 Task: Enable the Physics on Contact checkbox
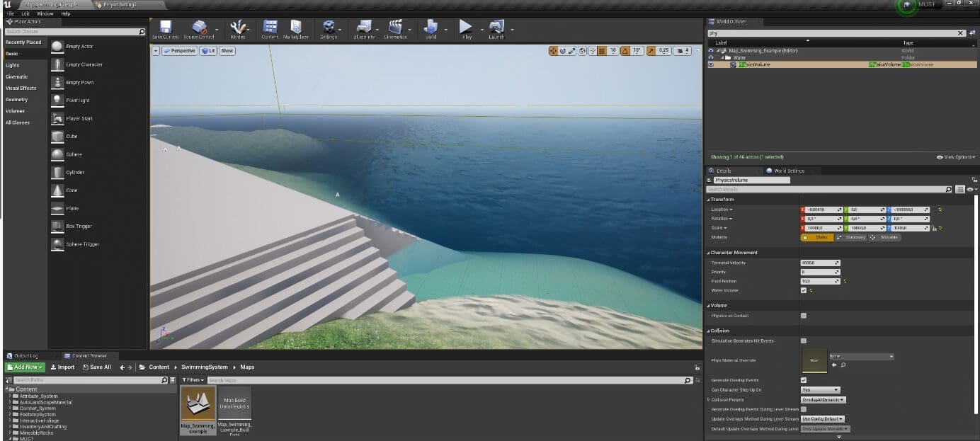pyautogui.click(x=803, y=316)
